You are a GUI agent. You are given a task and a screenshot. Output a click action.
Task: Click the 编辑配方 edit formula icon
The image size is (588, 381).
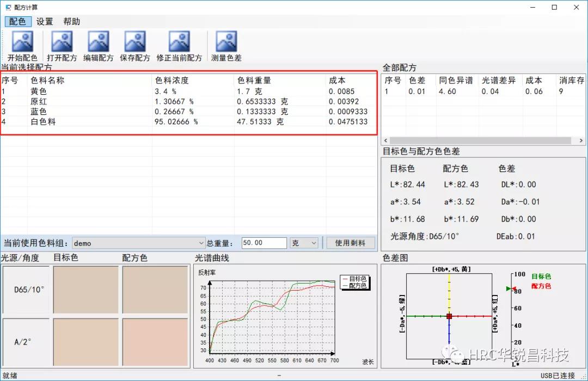[99, 46]
